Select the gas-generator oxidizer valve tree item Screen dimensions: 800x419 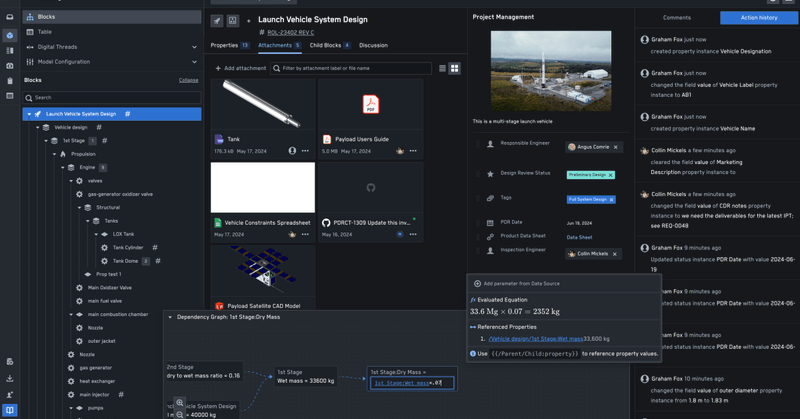[120, 194]
